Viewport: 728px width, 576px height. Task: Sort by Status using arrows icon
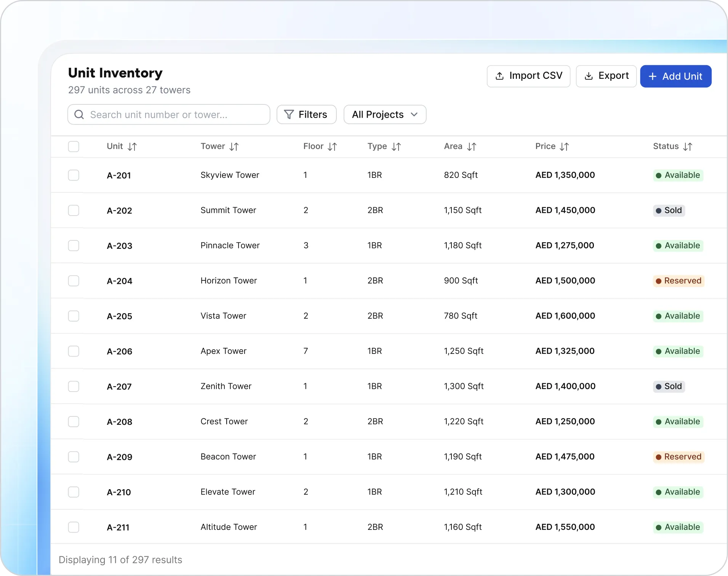coord(688,147)
